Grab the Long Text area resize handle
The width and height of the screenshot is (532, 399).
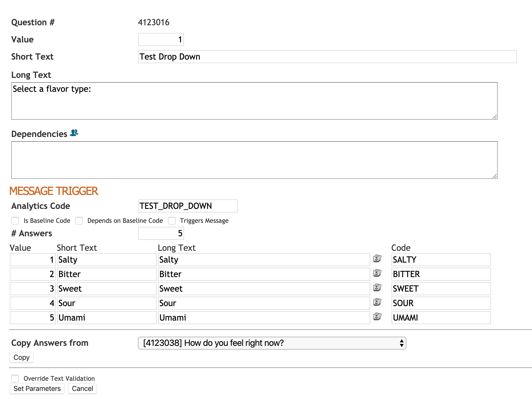click(494, 117)
